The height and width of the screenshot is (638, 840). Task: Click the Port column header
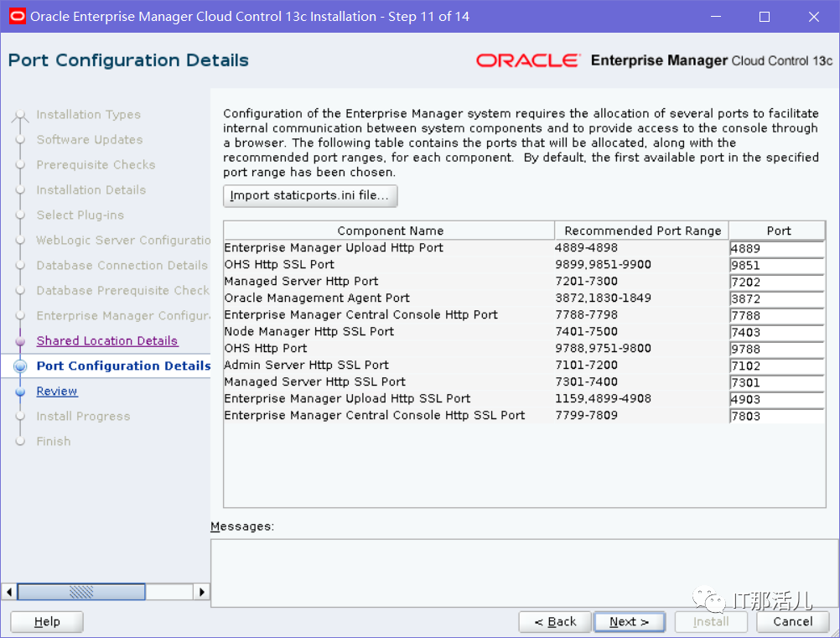coord(778,231)
